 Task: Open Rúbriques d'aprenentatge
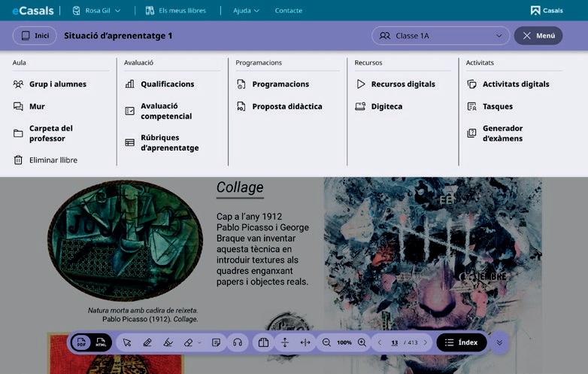(x=162, y=142)
